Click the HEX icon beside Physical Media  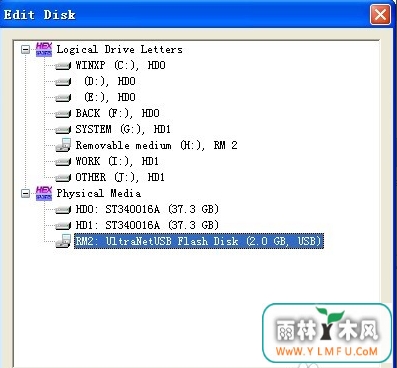[x=44, y=193]
